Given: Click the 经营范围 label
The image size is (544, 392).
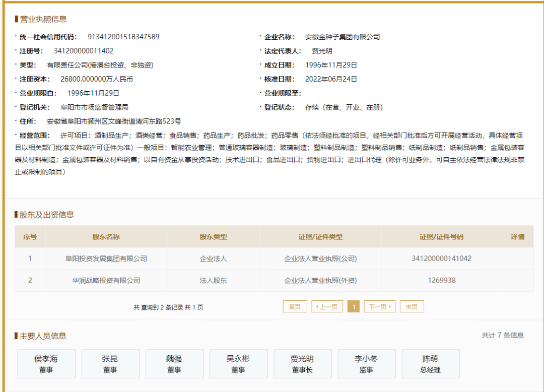Looking at the screenshot, I should click(34, 136).
